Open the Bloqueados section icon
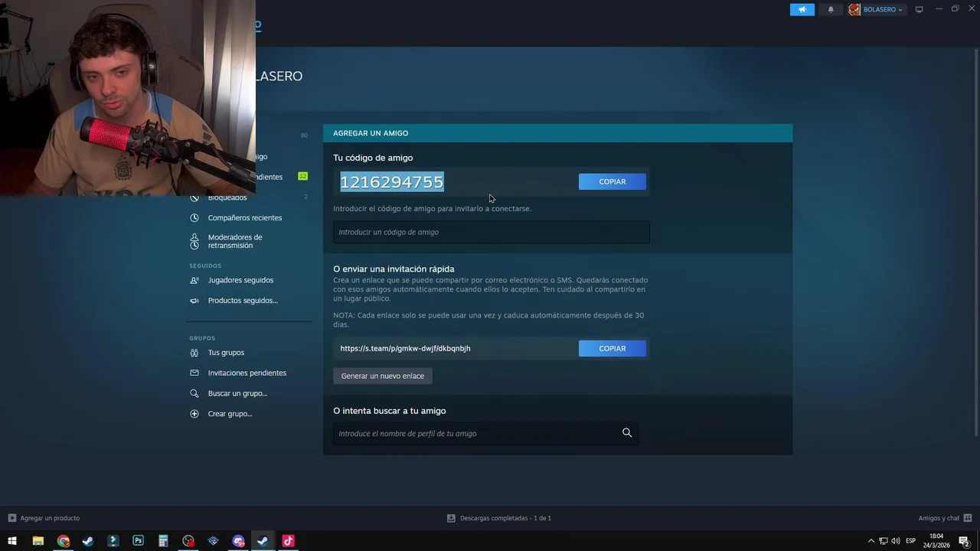The image size is (980, 551). (194, 197)
